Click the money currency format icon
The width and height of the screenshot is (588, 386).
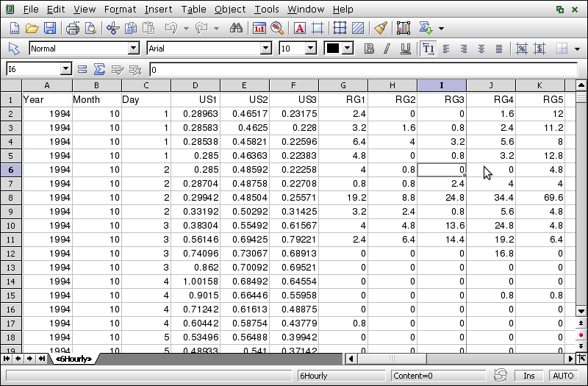pyautogui.click(x=539, y=49)
